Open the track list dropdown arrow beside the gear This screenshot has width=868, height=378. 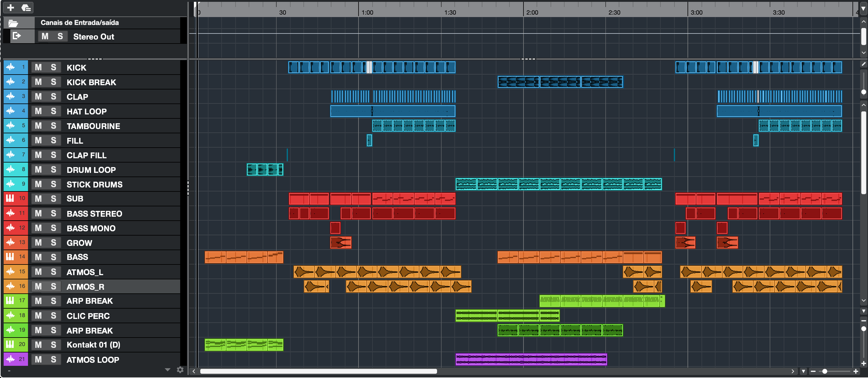coord(167,370)
